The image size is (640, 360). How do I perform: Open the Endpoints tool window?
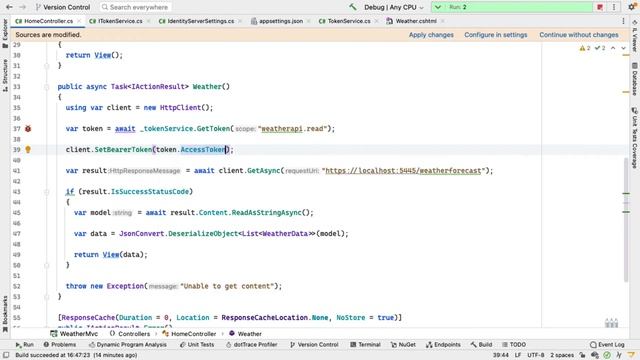coord(443,344)
